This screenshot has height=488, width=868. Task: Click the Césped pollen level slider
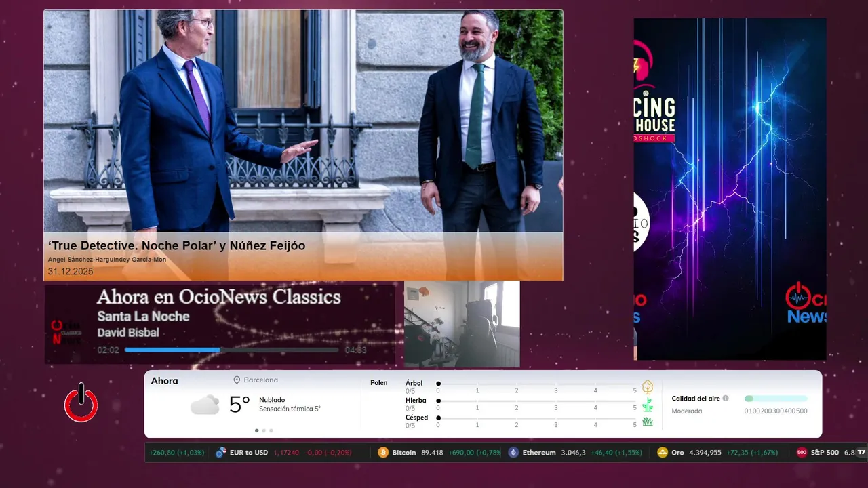point(536,418)
